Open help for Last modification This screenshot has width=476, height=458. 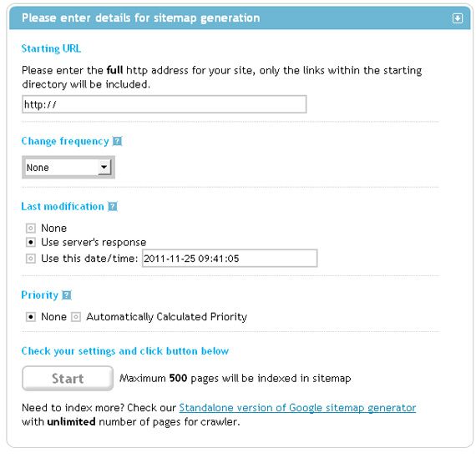pyautogui.click(x=113, y=207)
